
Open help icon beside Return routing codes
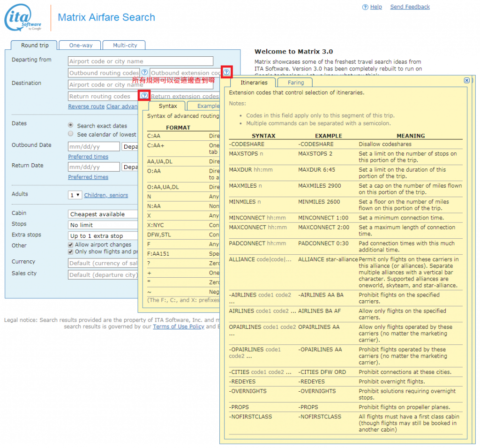coord(144,96)
